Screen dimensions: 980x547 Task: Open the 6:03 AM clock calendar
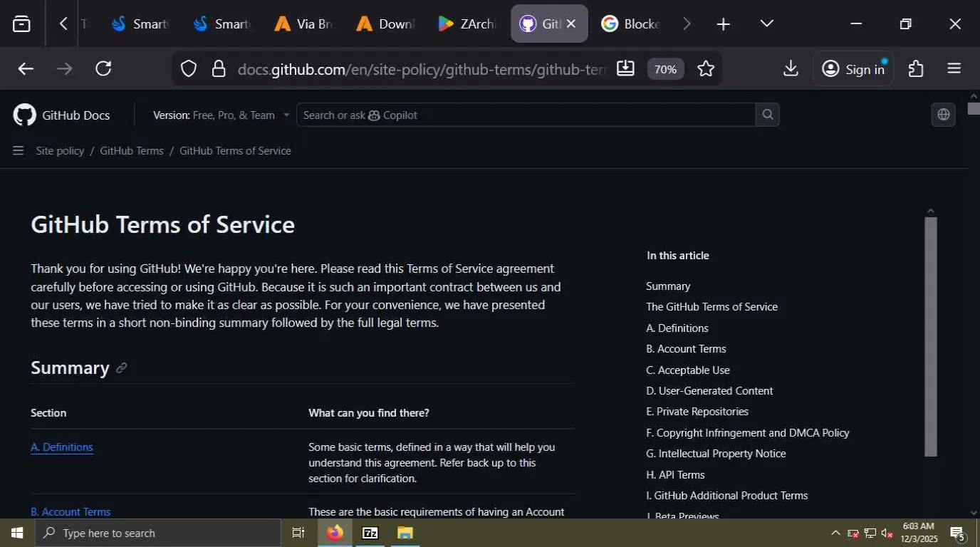pyautogui.click(x=919, y=533)
